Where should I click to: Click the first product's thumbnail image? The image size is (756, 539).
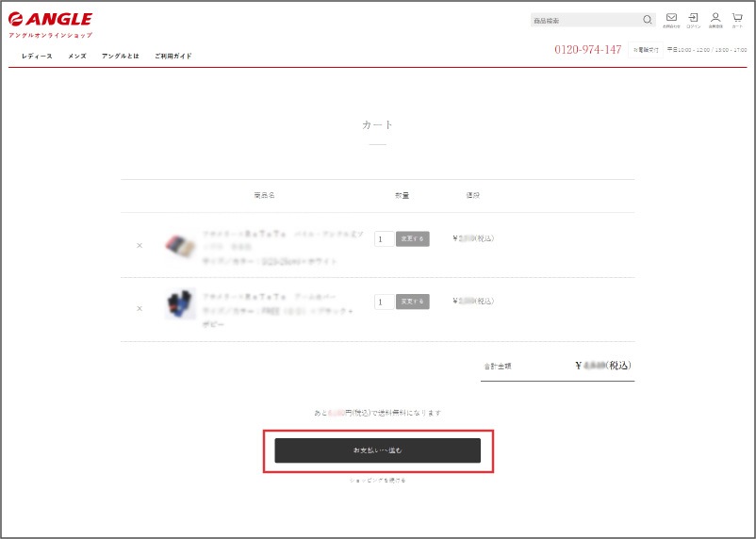180,245
